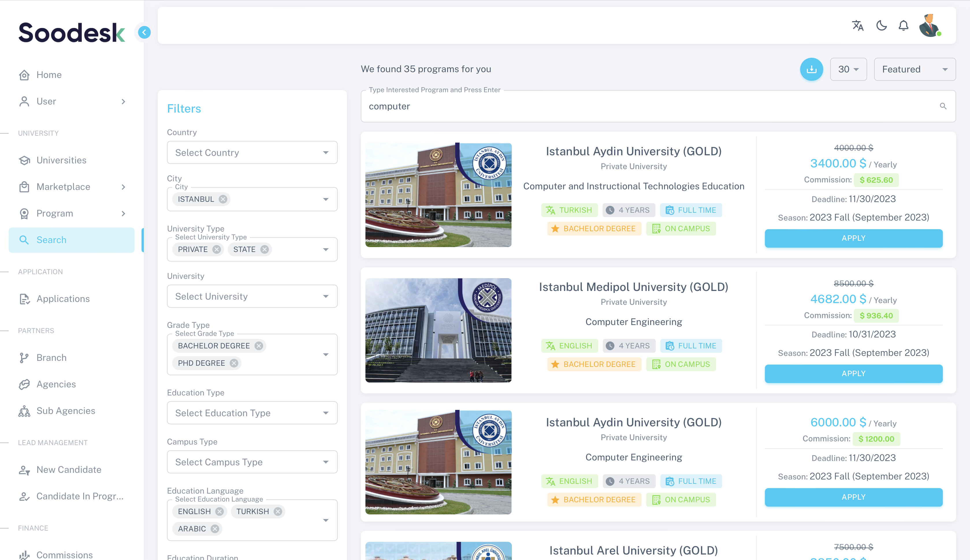This screenshot has height=560, width=970.
Task: Click the search magnifier in the program field
Action: (943, 106)
